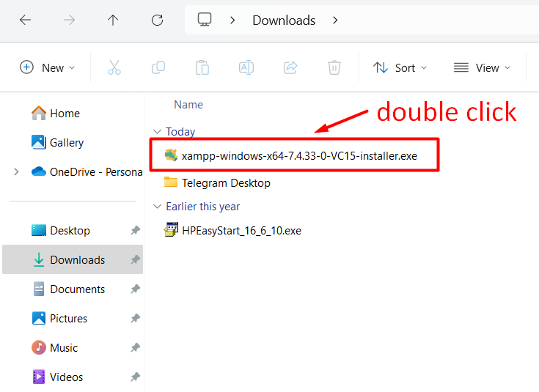
Task: Click the This PC monitor icon in address bar
Action: (205, 20)
